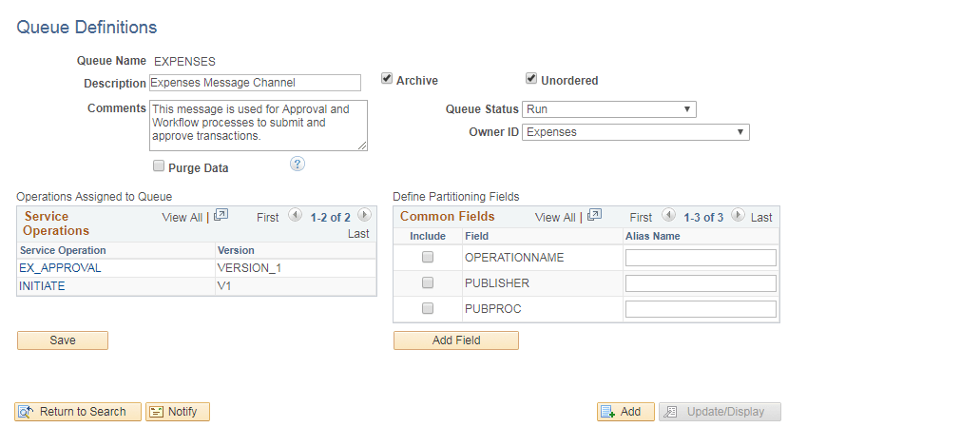Click the EXPENSES queue name value
The width and height of the screenshot is (980, 447).
click(184, 61)
